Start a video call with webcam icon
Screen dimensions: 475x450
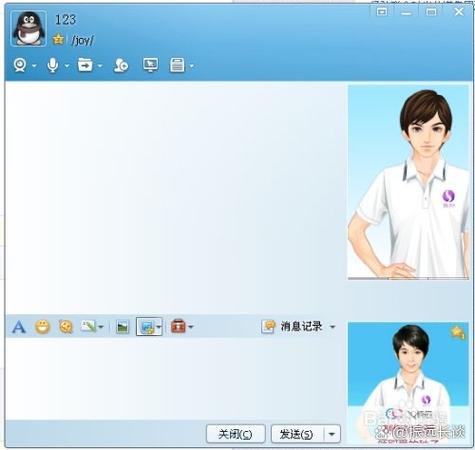click(20, 65)
